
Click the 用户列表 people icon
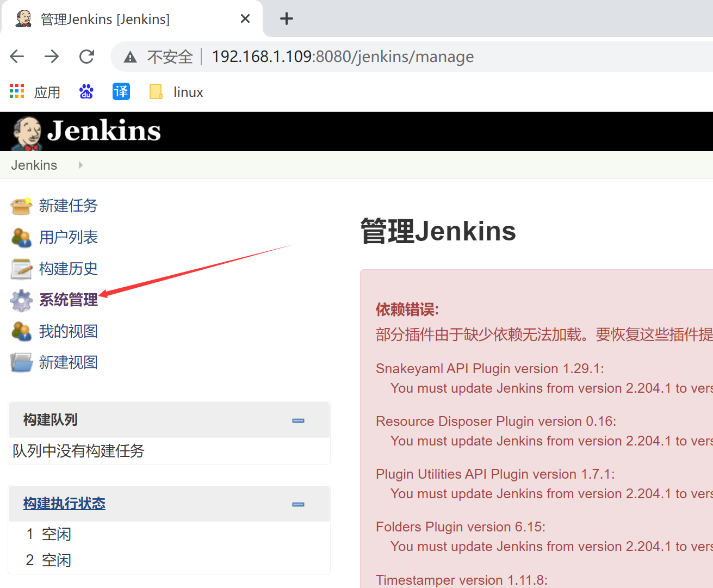[x=21, y=238]
